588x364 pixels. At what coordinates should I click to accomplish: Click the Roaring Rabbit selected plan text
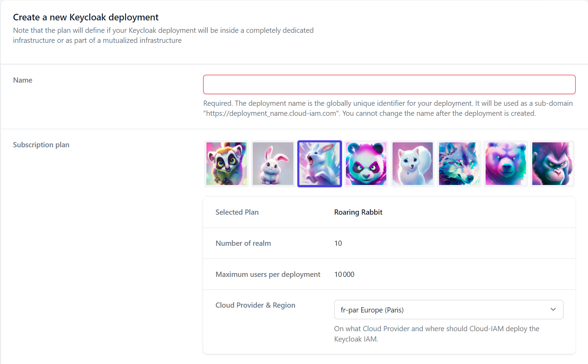358,212
